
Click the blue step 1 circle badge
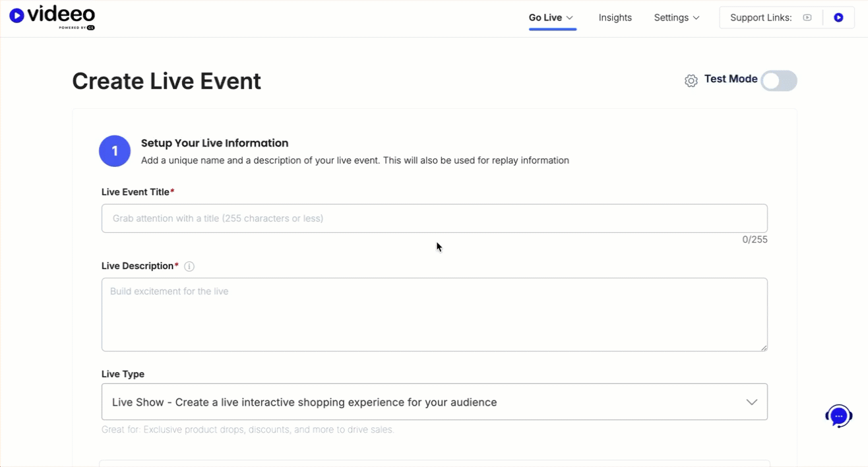click(x=115, y=151)
